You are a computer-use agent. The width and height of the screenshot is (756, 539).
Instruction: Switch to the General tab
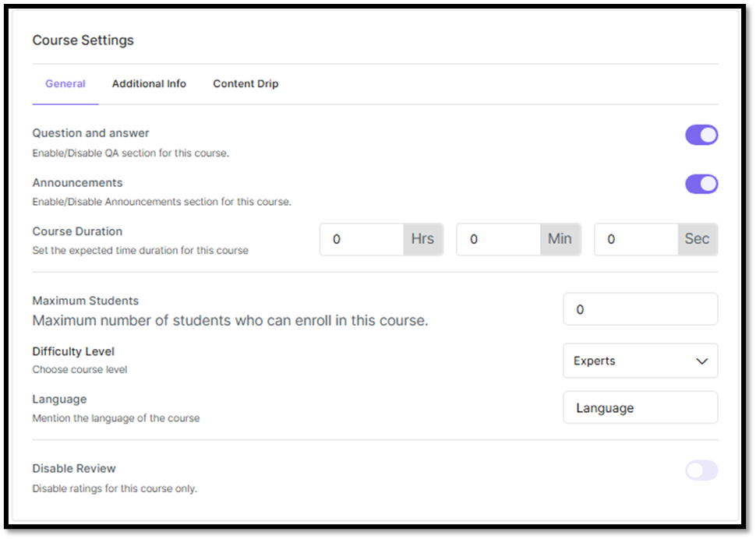pyautogui.click(x=65, y=84)
